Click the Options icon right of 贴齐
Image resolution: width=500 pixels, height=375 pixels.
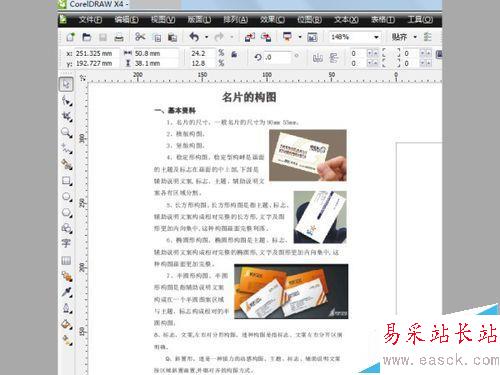[x=427, y=37]
